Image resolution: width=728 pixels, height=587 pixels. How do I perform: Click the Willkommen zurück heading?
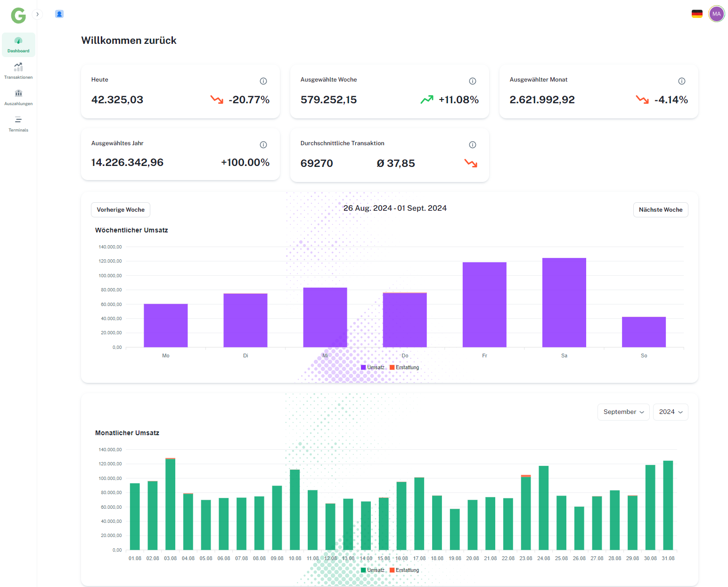pos(129,41)
